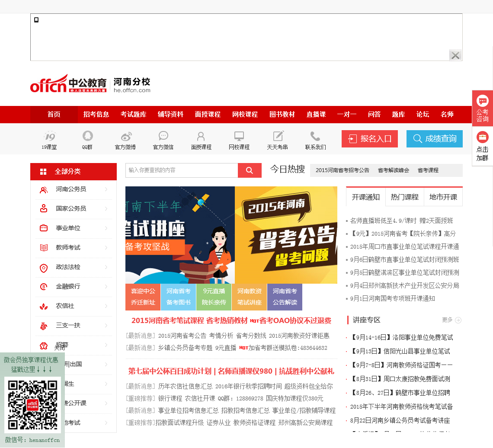Click the 事业单位 category icon

tap(44, 228)
